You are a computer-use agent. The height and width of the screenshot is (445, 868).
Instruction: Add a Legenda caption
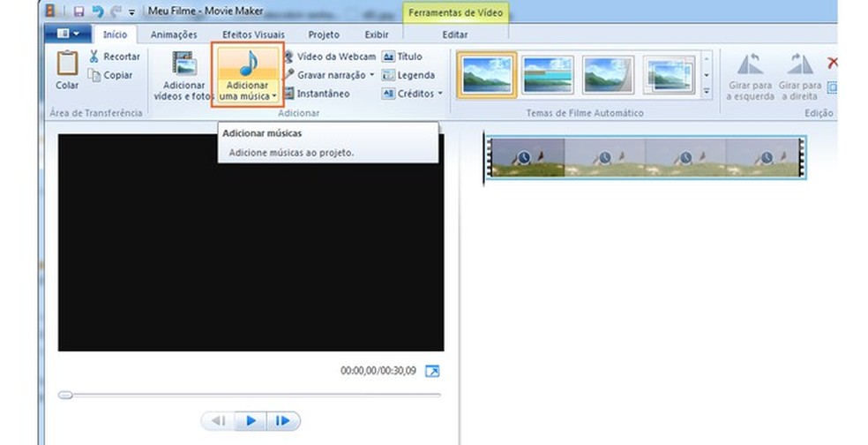[408, 75]
